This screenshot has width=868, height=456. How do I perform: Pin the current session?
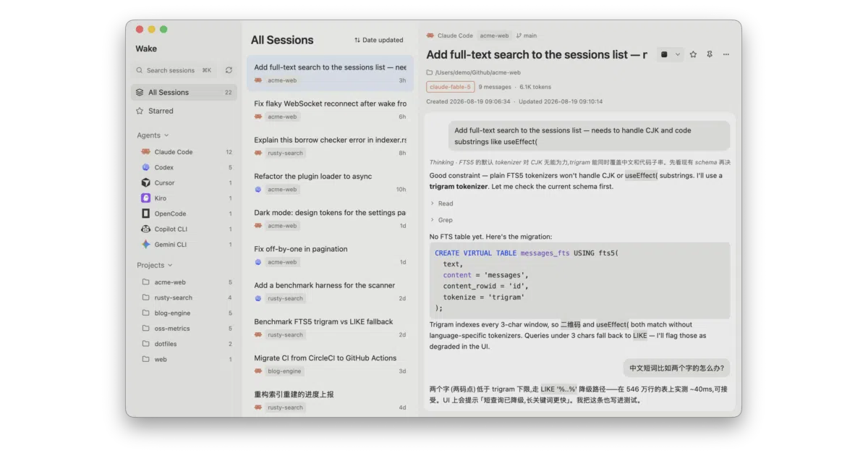point(710,54)
